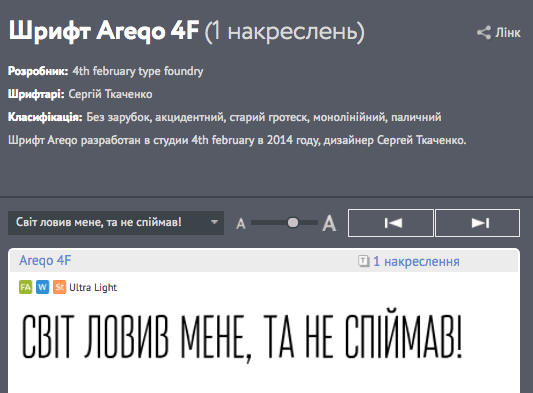Open the 1 накреслення link
533x393 pixels.
416,261
